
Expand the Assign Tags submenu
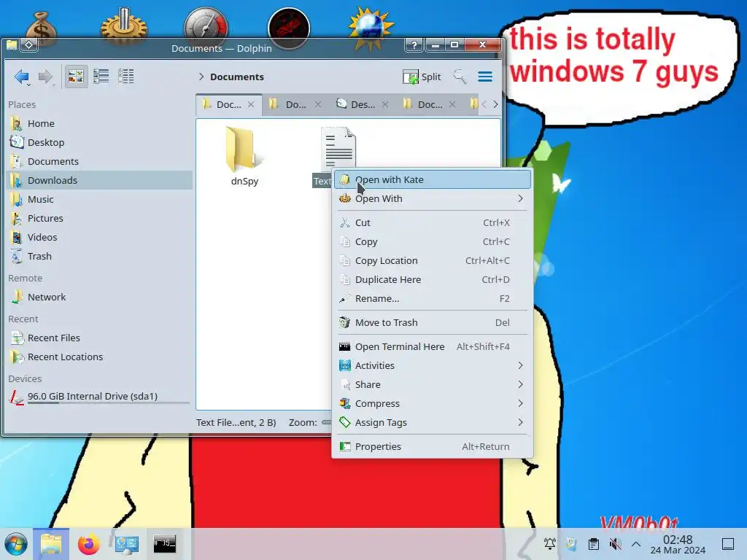coord(433,422)
